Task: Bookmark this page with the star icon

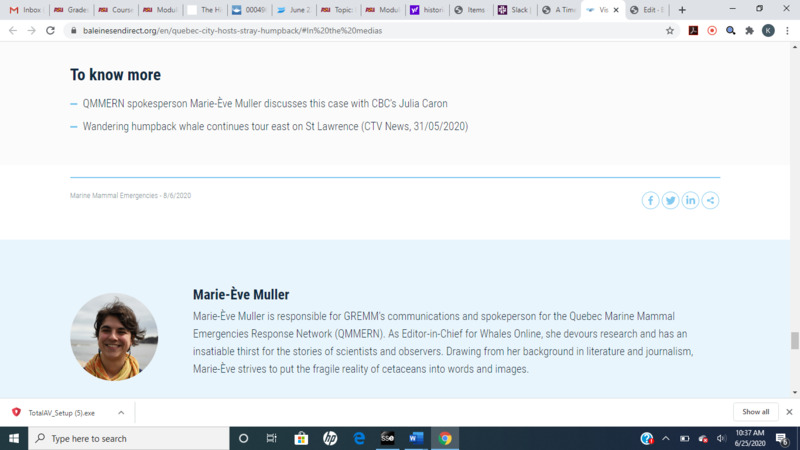Action: point(670,31)
